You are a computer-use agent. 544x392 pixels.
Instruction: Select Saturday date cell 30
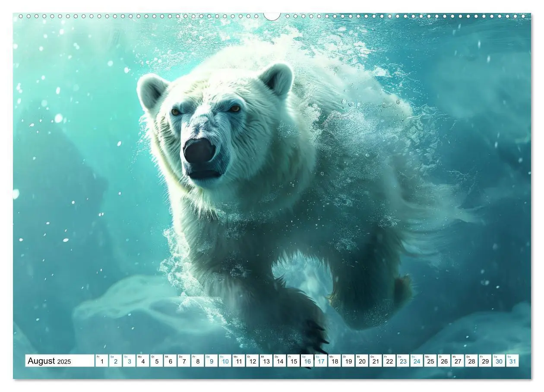point(499,361)
